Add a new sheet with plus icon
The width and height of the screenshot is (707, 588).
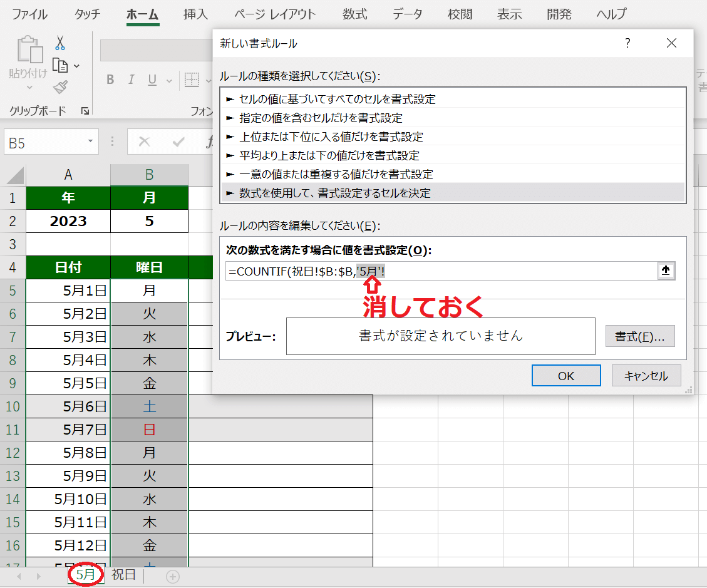[173, 576]
